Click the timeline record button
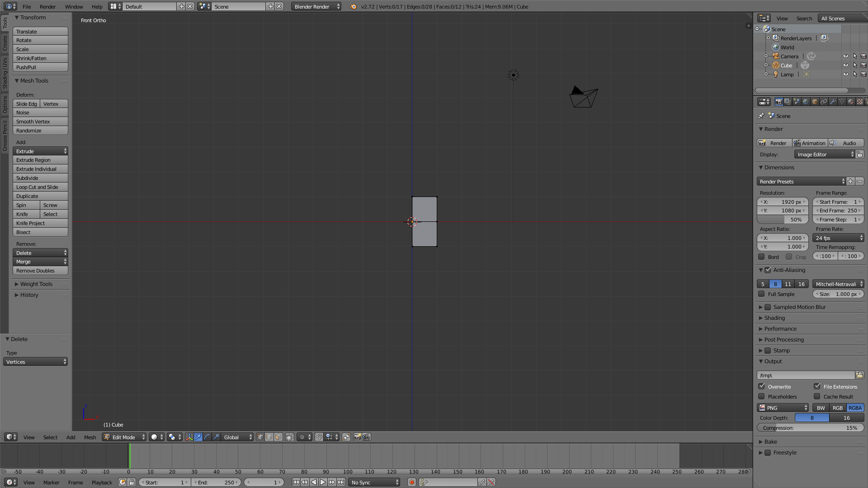Viewport: 868px width, 488px height. coord(412,482)
